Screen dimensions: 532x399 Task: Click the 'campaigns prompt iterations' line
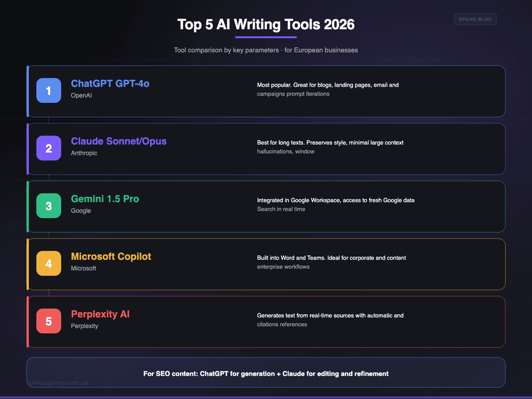tap(293, 94)
